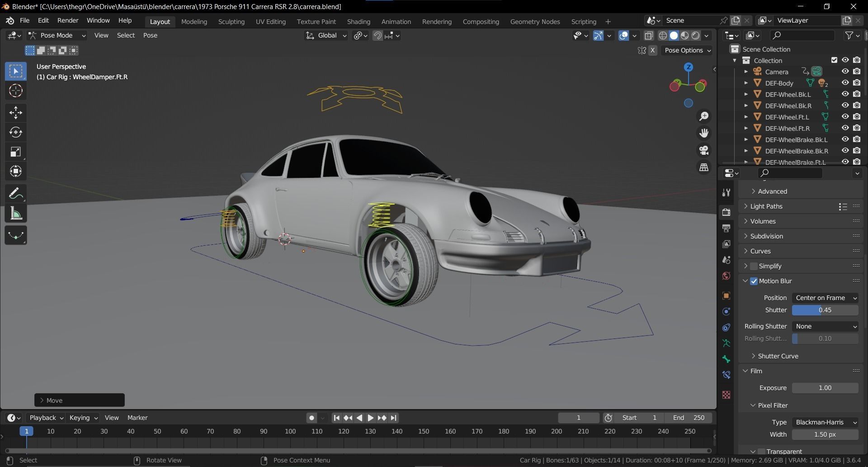This screenshot has width=868, height=467.
Task: Open pixel filter Type dropdown
Action: tap(825, 422)
